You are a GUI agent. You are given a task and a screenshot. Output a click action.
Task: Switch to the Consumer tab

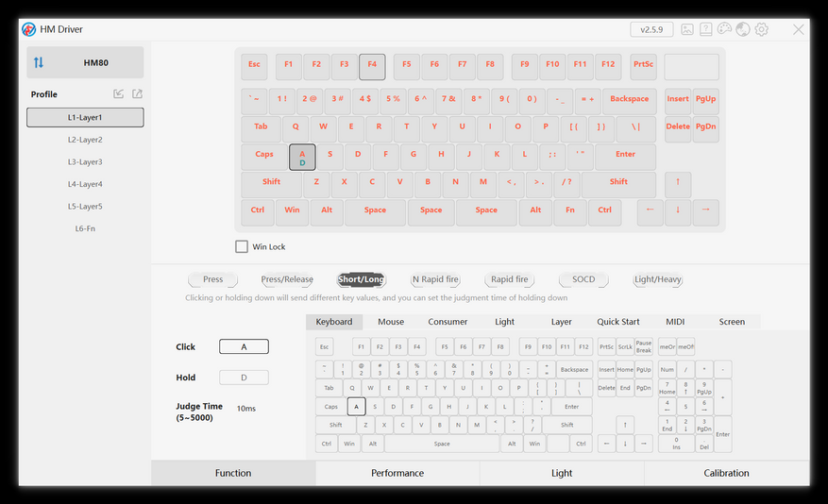coord(448,322)
